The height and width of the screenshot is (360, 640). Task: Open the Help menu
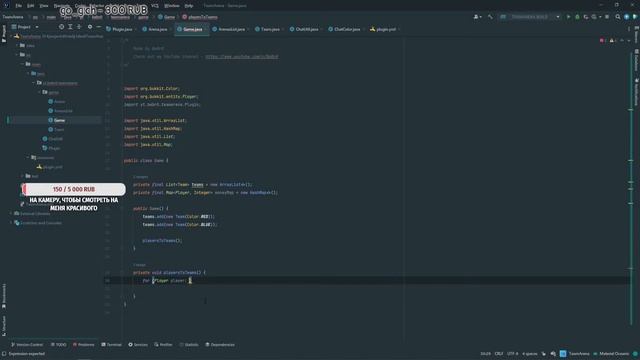(189, 6)
